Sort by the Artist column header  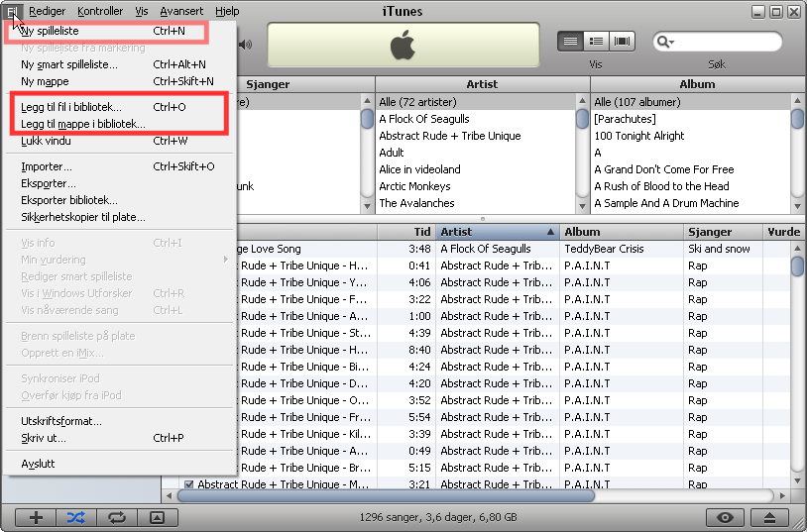(x=498, y=232)
